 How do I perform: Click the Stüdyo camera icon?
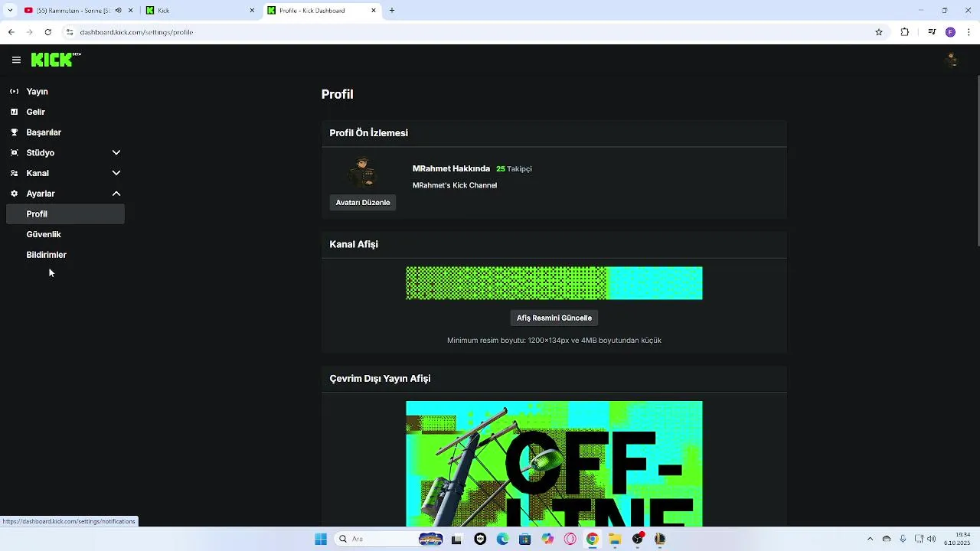click(14, 152)
